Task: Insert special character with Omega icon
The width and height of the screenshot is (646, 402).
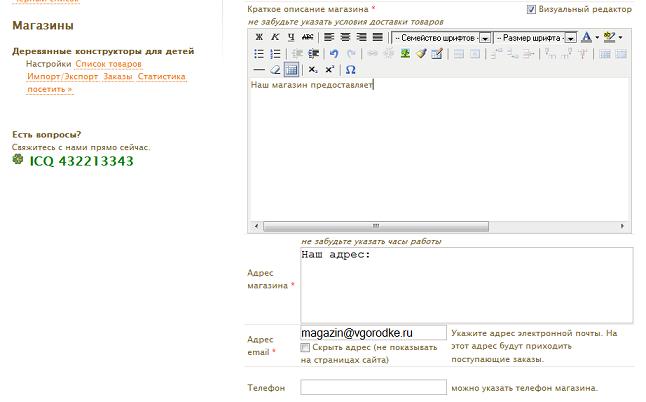Action: [350, 70]
